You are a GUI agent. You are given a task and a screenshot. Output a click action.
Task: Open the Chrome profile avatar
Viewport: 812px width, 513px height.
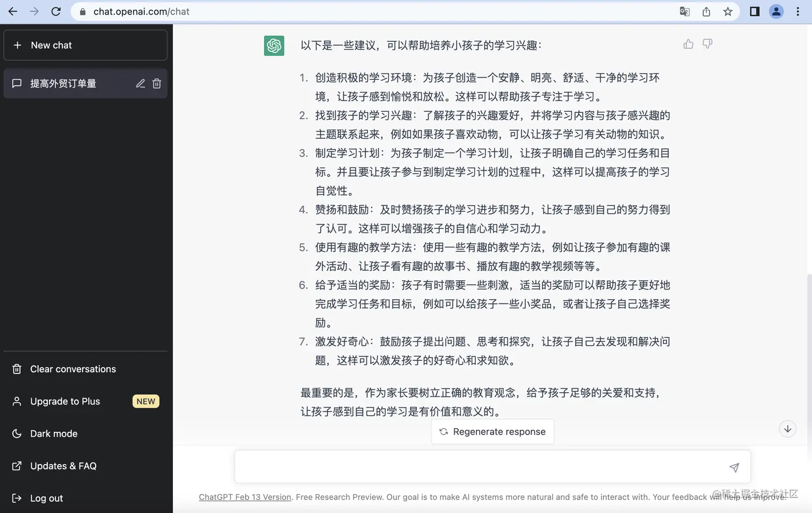click(x=776, y=11)
